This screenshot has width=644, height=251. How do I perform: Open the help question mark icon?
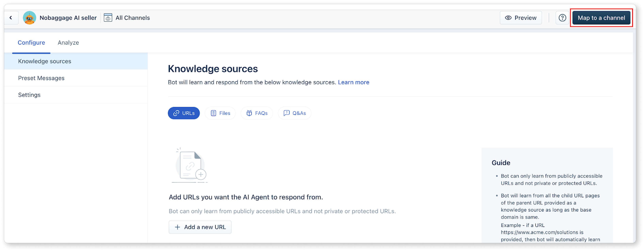562,18
